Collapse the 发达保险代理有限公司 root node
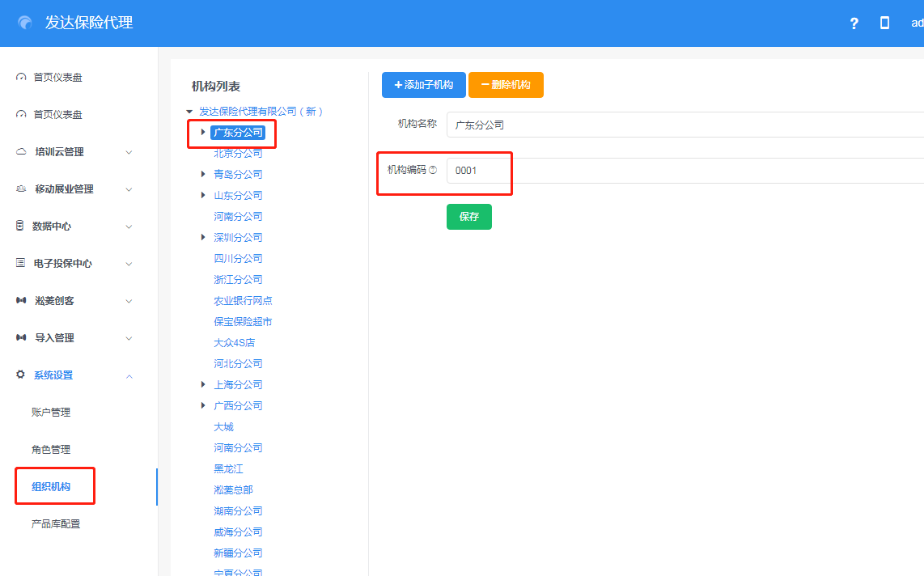This screenshot has height=576, width=924. 189,112
